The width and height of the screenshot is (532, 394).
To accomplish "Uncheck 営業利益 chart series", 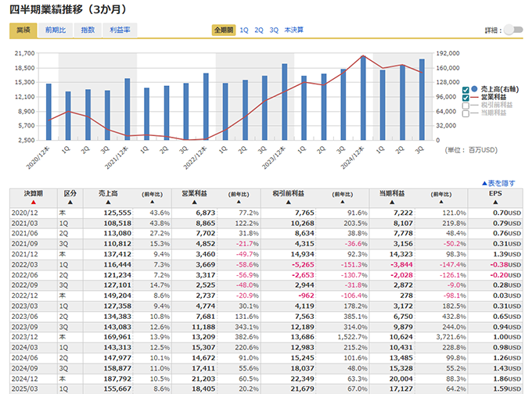I will coord(465,97).
